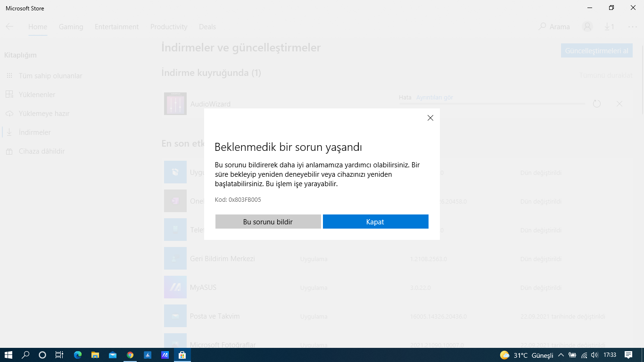Image resolution: width=644 pixels, height=362 pixels.
Task: Click the "İndirme kuyruğunda (1)" heading
Action: [x=211, y=73]
